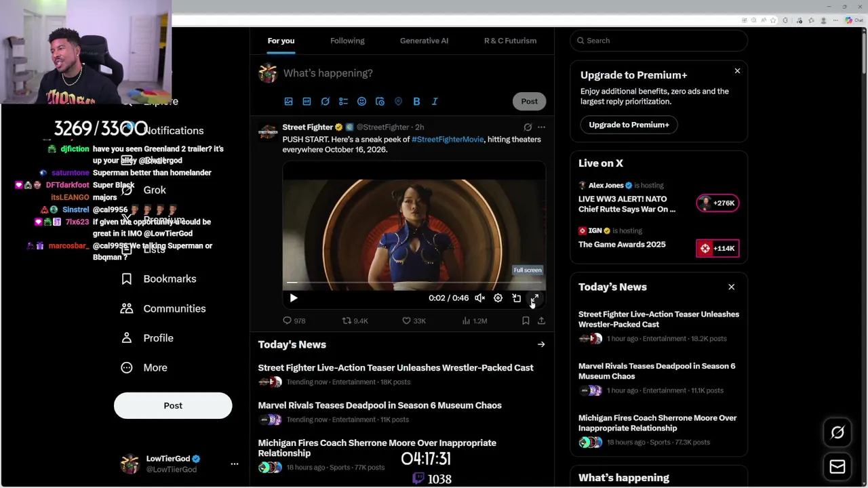Viewport: 868px width, 488px height.
Task: Like the Street Fighter post
Action: [414, 321]
